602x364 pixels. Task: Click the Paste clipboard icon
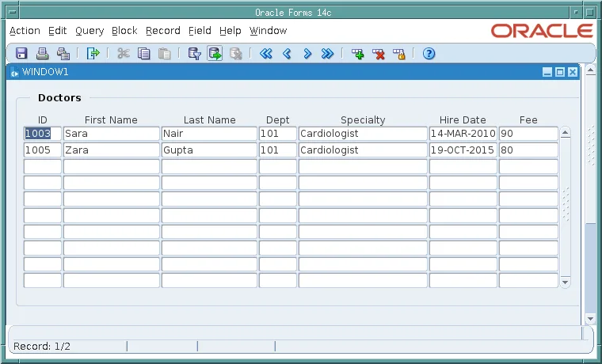pyautogui.click(x=164, y=53)
